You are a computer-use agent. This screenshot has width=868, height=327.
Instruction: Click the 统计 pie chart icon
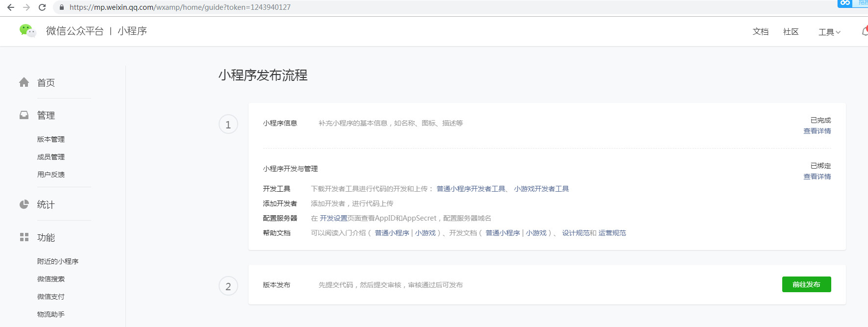point(24,204)
